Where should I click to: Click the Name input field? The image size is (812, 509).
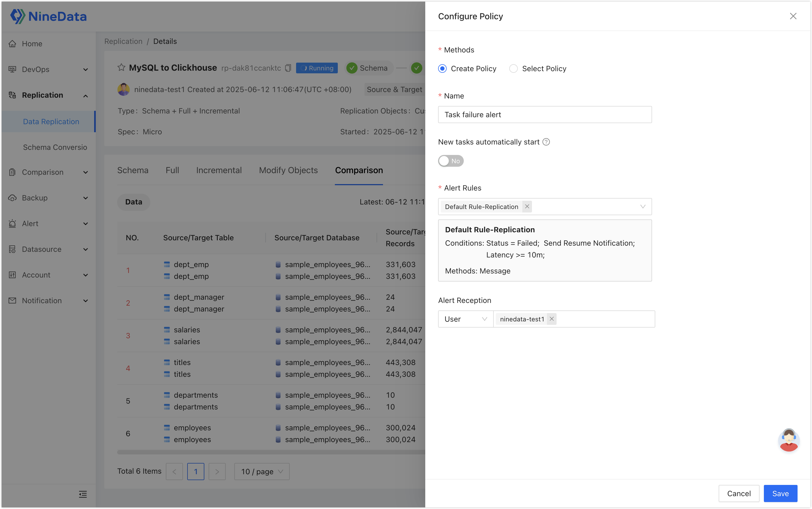coord(545,115)
